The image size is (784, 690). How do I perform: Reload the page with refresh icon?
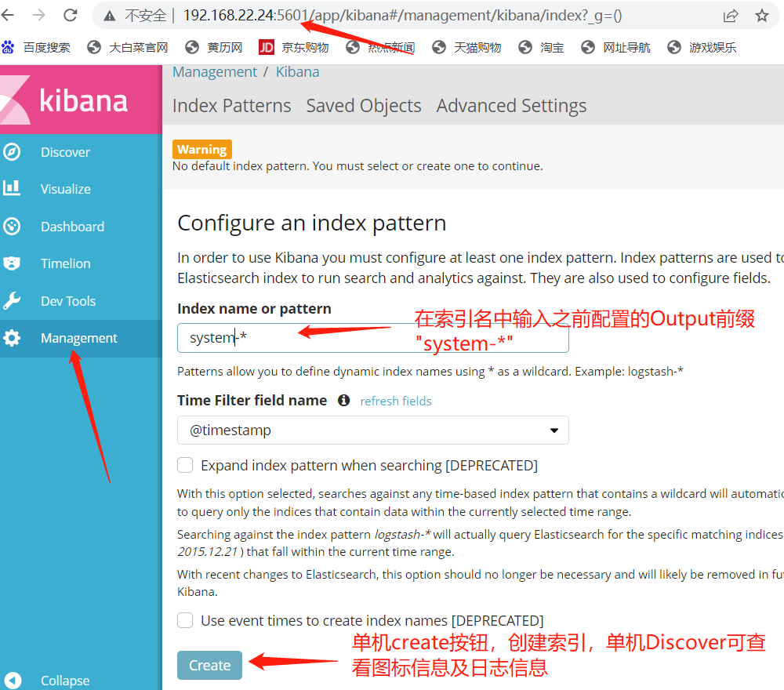[x=71, y=15]
